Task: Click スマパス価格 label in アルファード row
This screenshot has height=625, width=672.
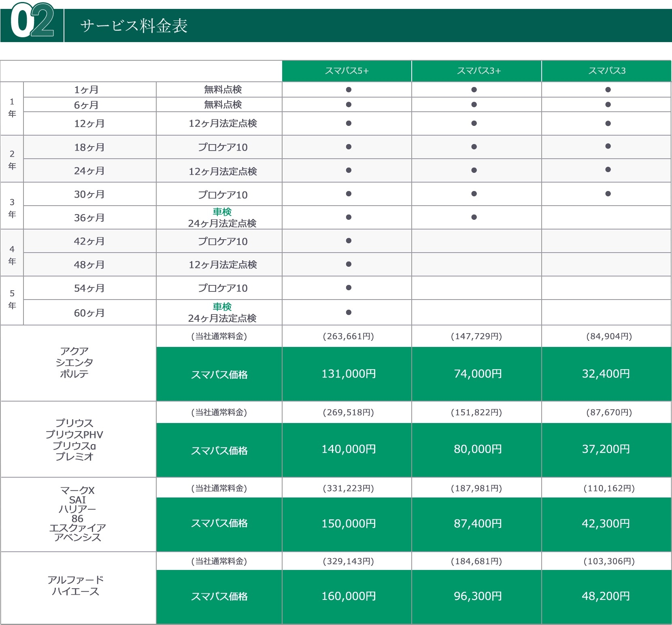Action: pyautogui.click(x=219, y=597)
